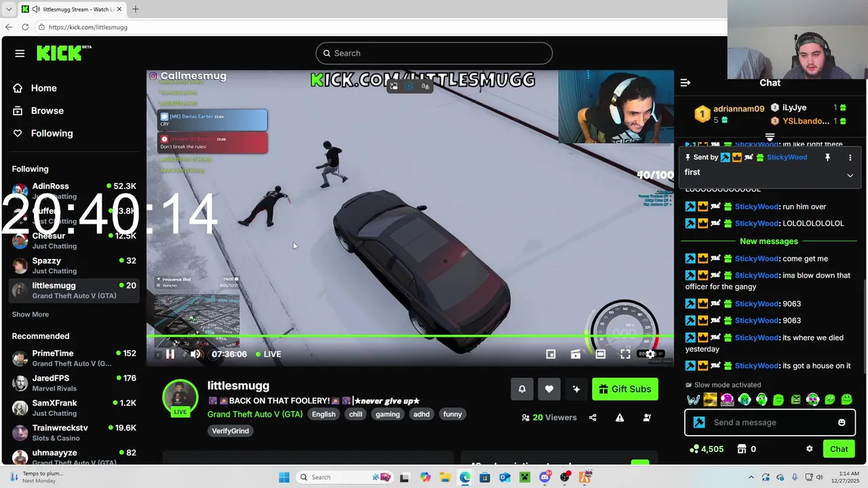Viewport: 868px width, 488px height.
Task: Open JaredFPS recommended channel
Action: 74,383
